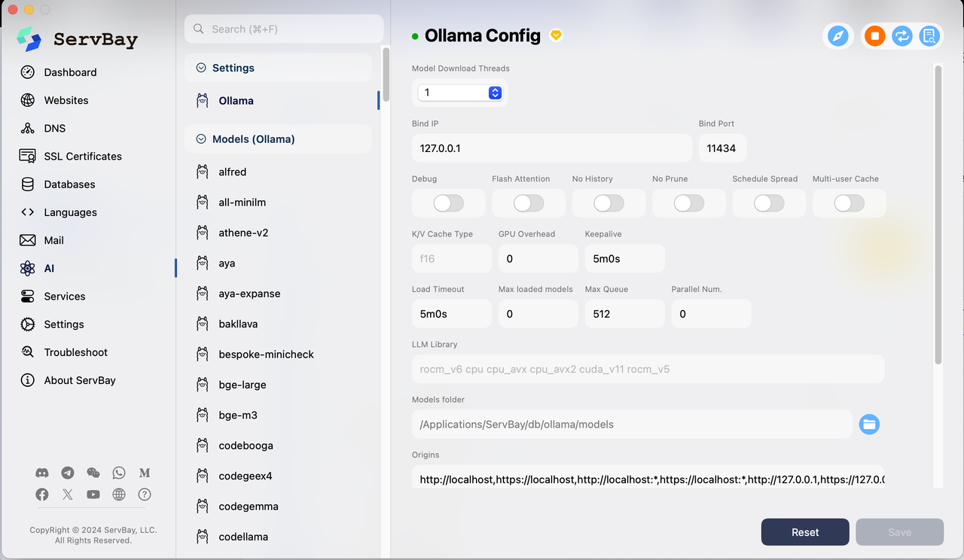This screenshot has height=560, width=964.
Task: Open the Facebook page icon
Action: tap(42, 495)
